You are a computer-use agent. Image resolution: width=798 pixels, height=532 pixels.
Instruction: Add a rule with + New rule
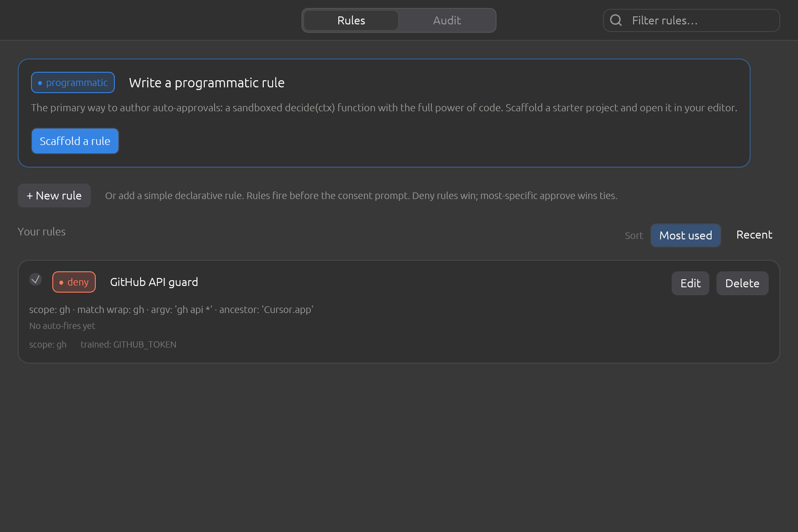[x=54, y=196]
